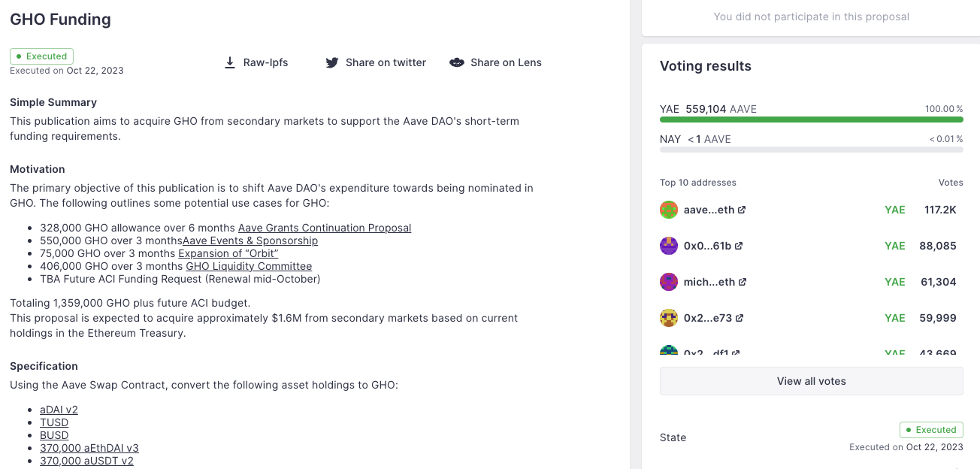Click the View all votes button
The height and width of the screenshot is (469, 980).
point(811,381)
